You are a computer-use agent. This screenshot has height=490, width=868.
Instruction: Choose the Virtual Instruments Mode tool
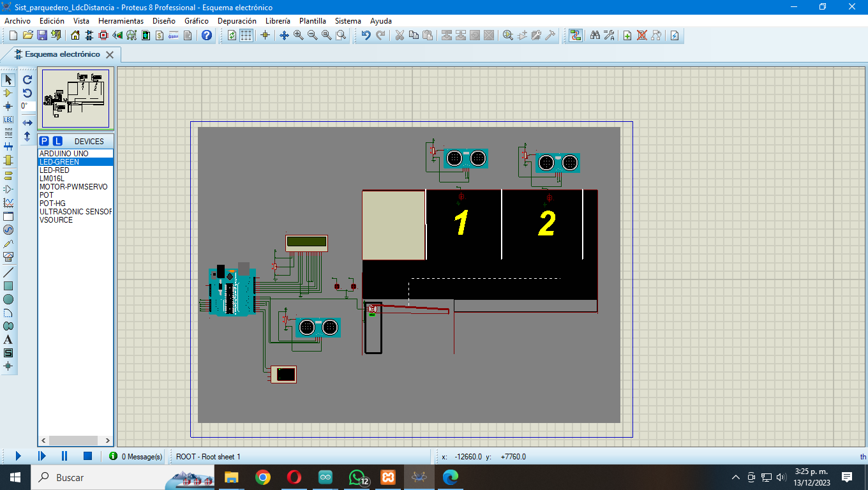pyautogui.click(x=8, y=257)
